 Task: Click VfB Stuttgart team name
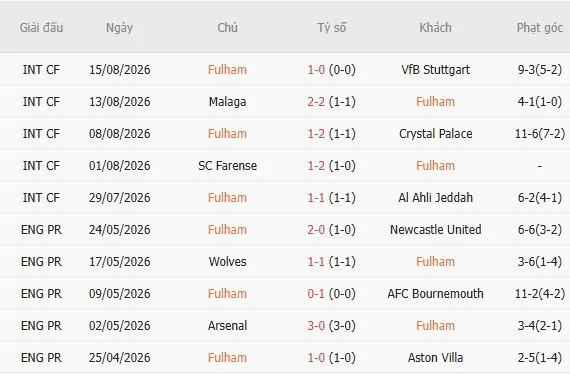click(x=435, y=69)
